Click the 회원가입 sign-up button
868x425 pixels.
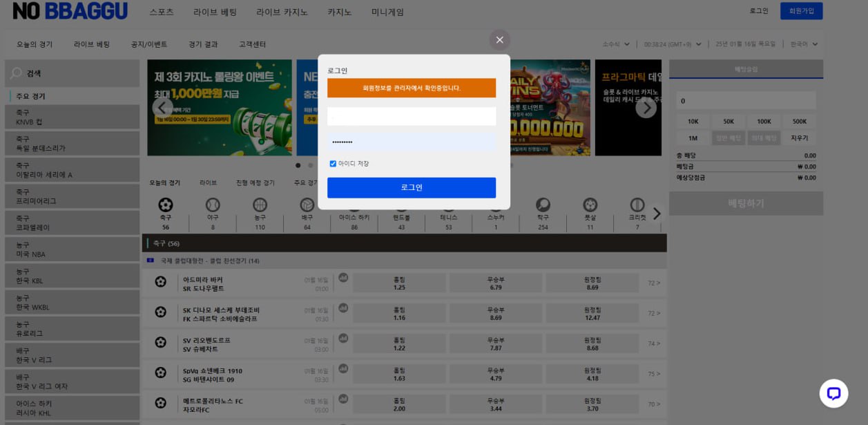801,11
